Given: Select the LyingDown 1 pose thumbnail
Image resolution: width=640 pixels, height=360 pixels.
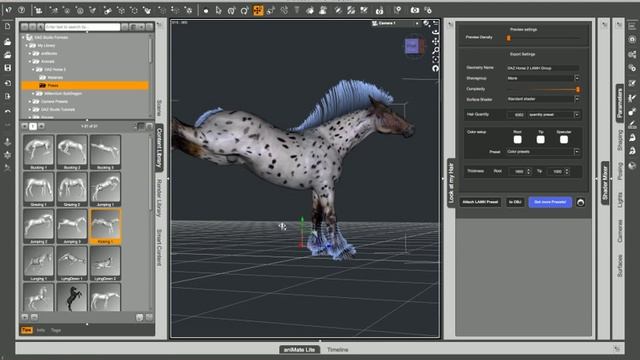Looking at the screenshot, I should (72, 263).
